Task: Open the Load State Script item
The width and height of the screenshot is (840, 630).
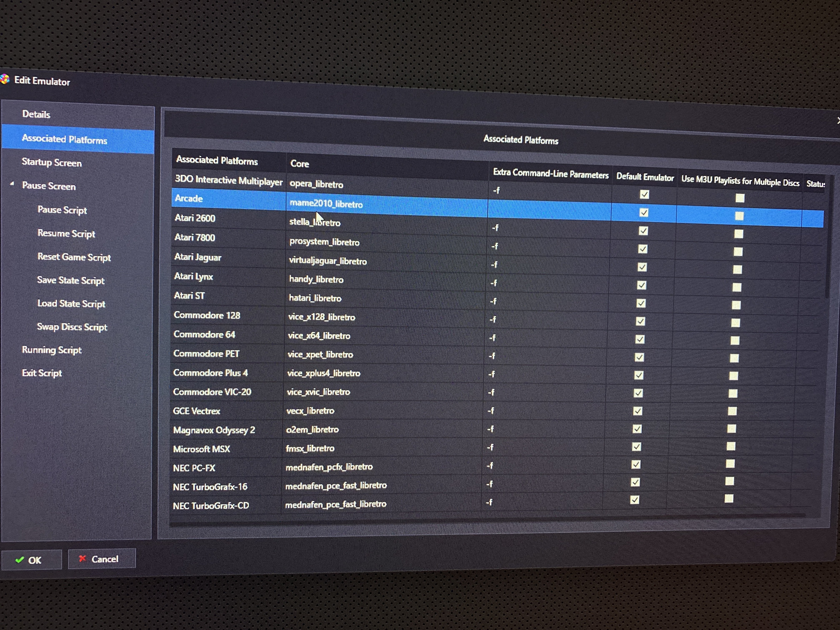Action: coord(71,303)
